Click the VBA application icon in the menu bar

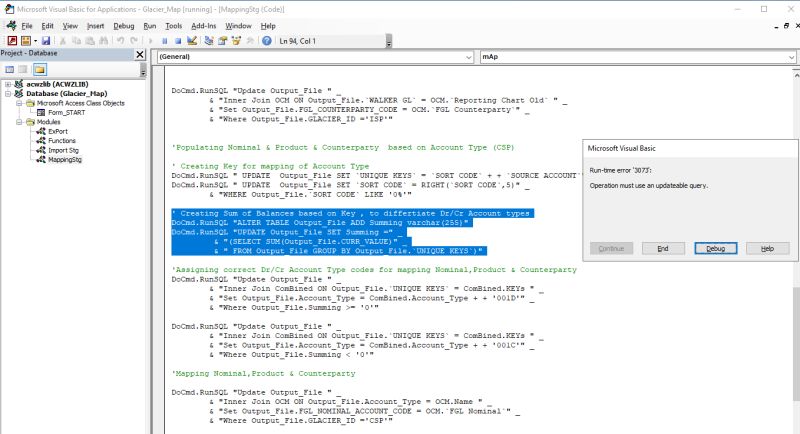pos(11,25)
